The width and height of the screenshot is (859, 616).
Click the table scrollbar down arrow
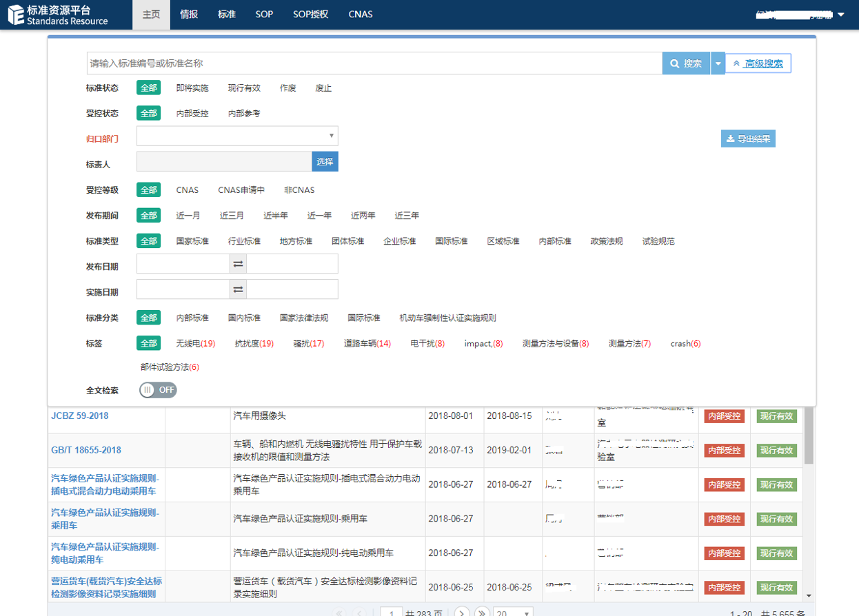(809, 595)
